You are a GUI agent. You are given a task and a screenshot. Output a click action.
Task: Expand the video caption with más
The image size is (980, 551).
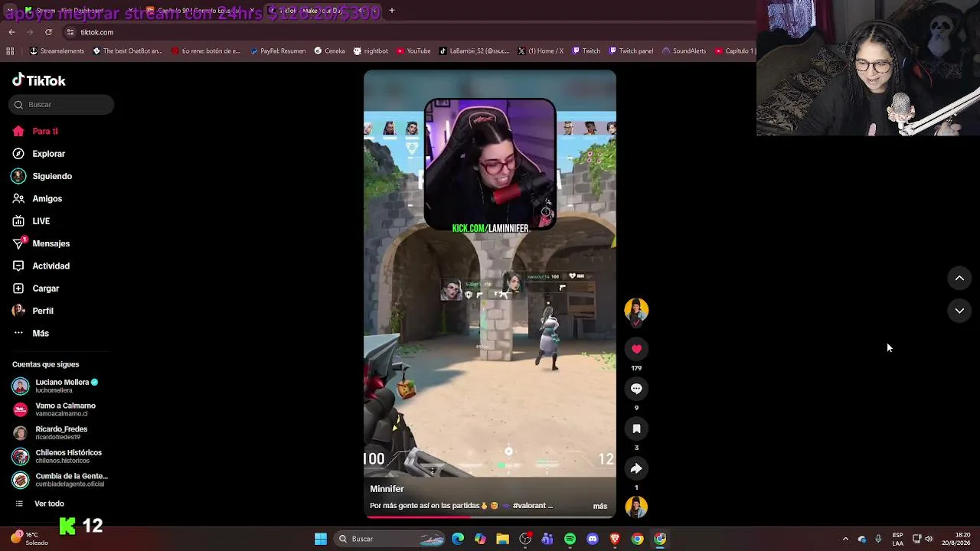click(x=600, y=506)
